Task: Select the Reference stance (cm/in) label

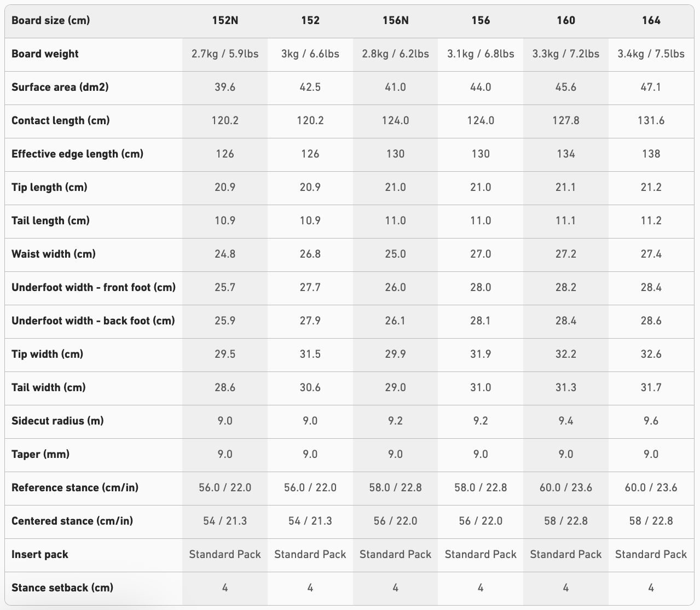Action: click(75, 487)
